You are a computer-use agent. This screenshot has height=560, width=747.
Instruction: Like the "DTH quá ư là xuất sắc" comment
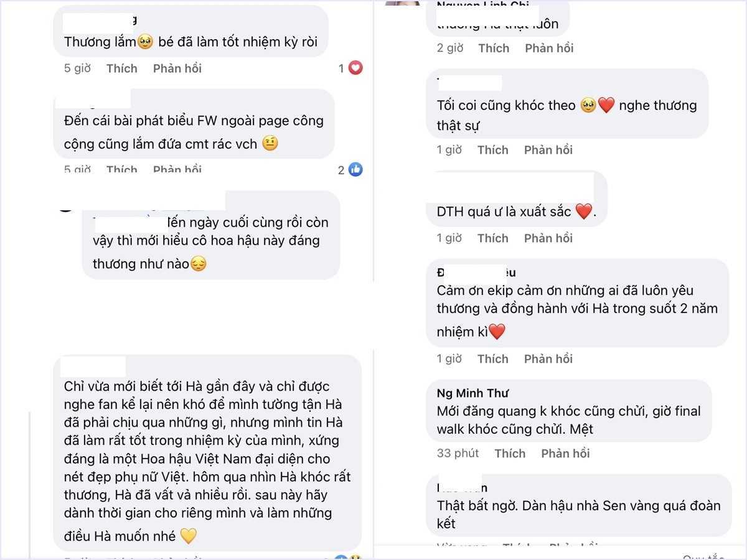[493, 238]
